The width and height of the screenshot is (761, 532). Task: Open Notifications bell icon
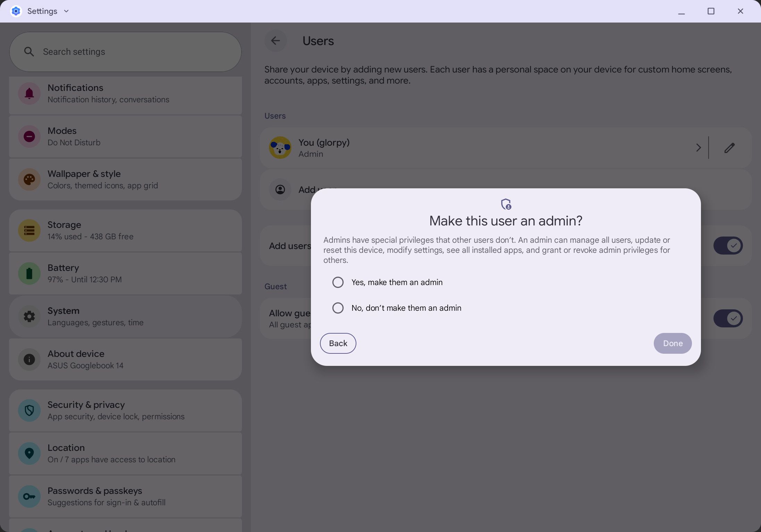tap(29, 93)
